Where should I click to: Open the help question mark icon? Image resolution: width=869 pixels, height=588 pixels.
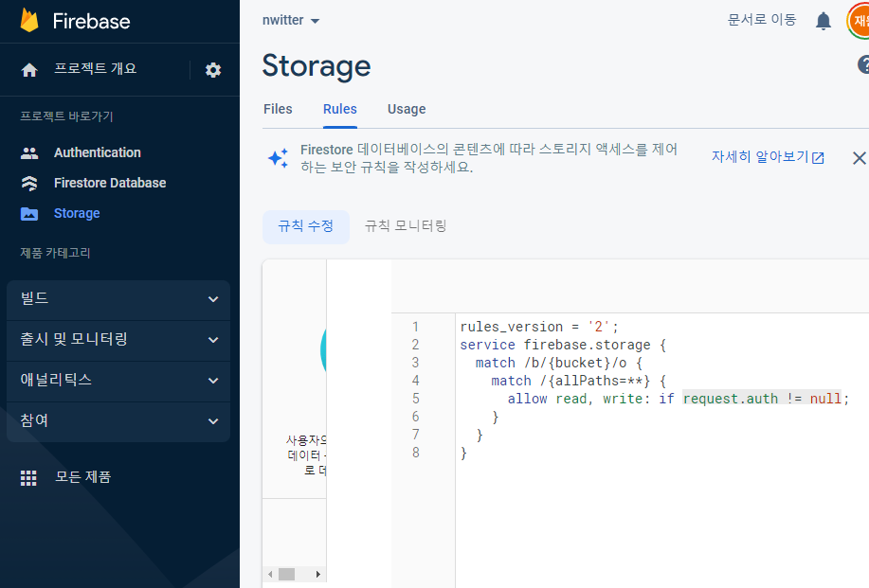click(863, 64)
